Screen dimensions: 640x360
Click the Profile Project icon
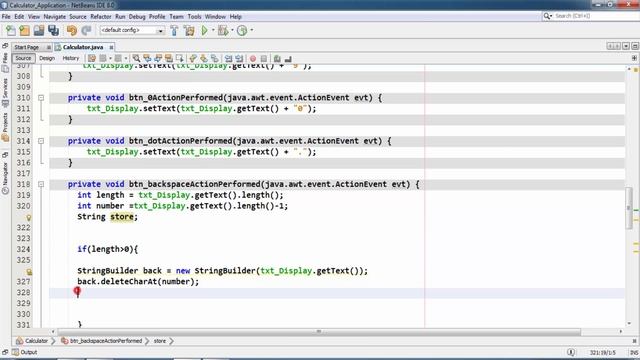pos(242,30)
